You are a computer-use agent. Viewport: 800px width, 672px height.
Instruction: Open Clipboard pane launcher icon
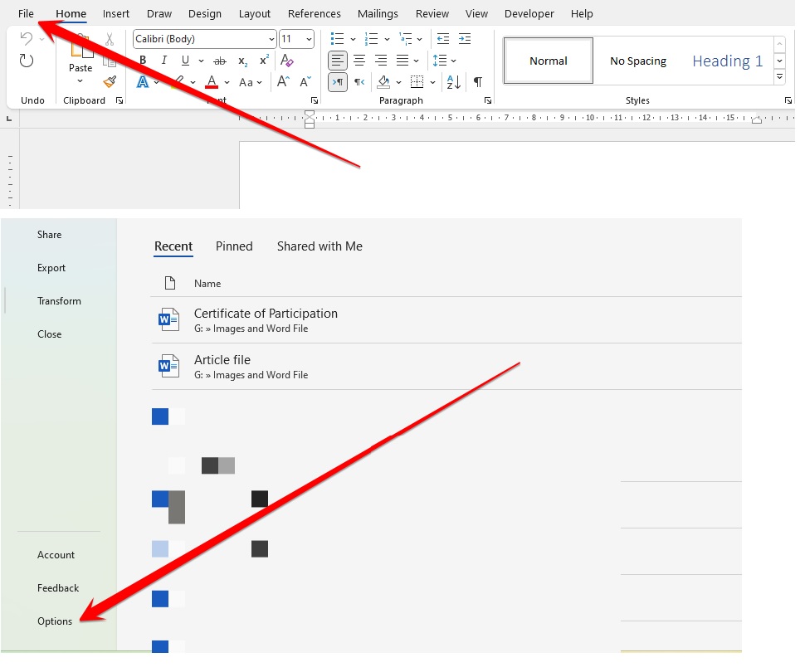[120, 100]
